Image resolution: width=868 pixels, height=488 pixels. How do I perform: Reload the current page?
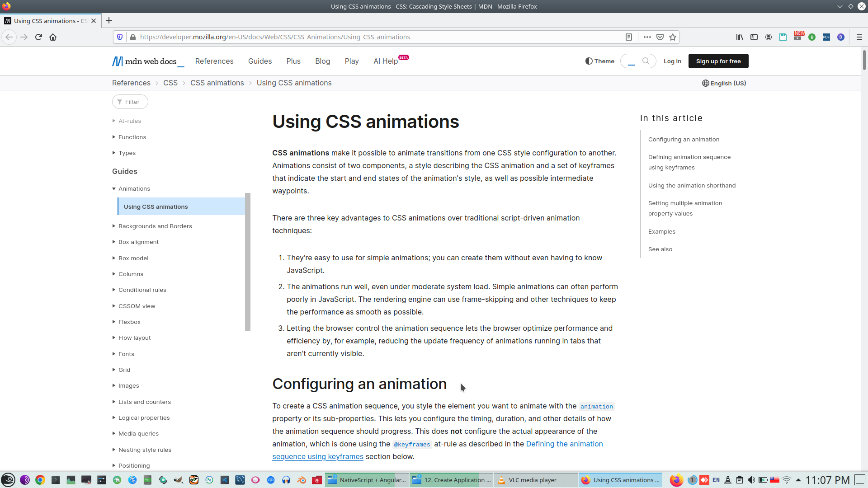(38, 37)
